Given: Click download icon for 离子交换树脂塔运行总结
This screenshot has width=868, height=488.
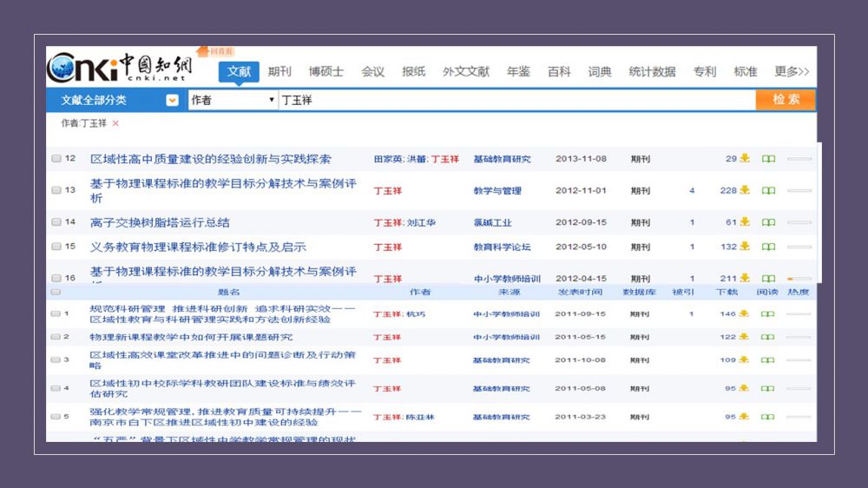Looking at the screenshot, I should pyautogui.click(x=744, y=222).
